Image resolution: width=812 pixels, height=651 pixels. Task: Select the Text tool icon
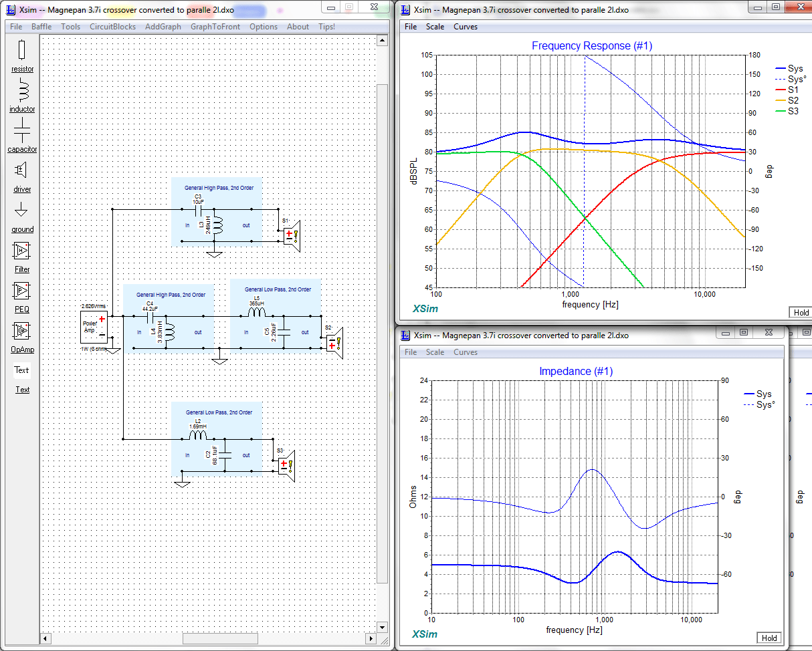pos(22,370)
